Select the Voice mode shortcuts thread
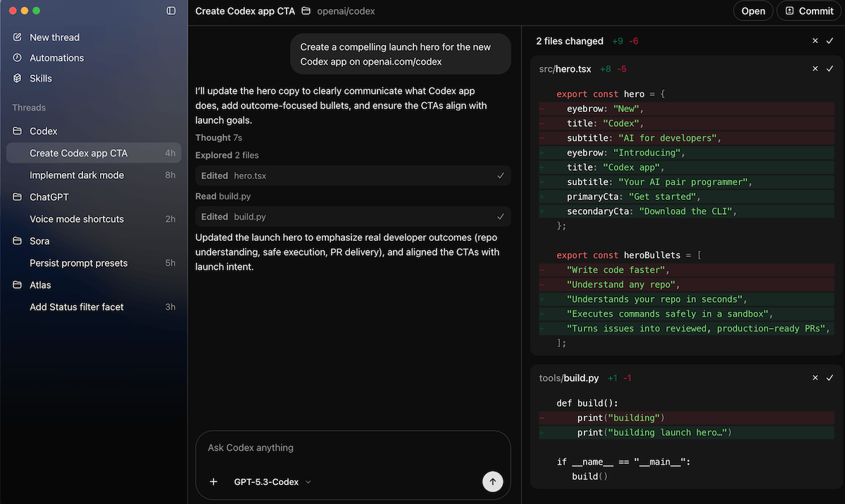 point(94,219)
